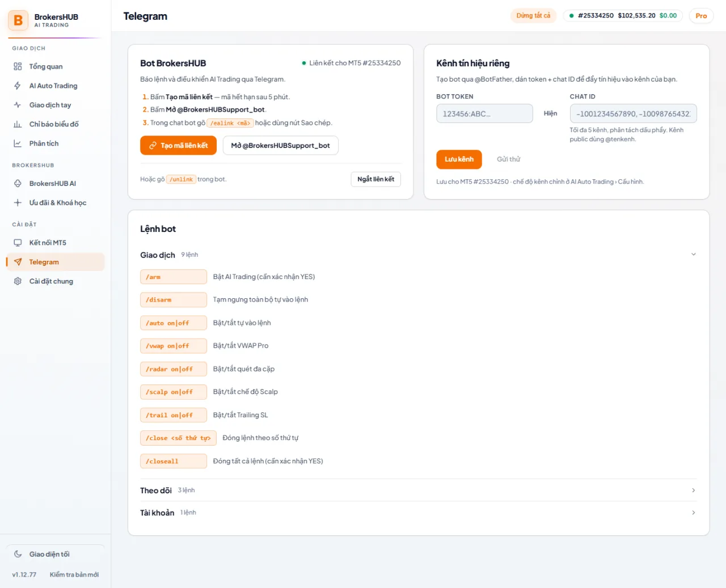Screen dimensions: 726x588
Task: Open Phân tích line-graph icon
Action: 18,143
